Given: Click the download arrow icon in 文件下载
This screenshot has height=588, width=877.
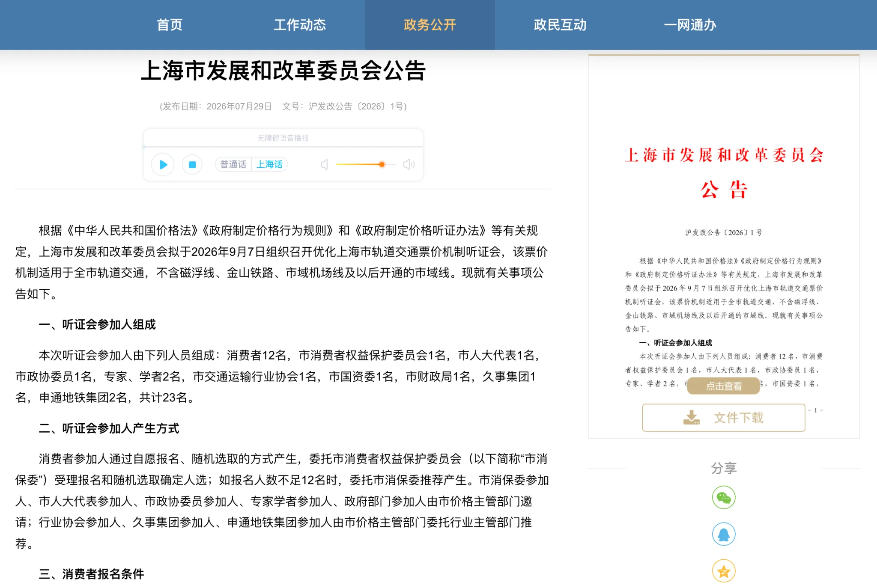Looking at the screenshot, I should click(691, 418).
